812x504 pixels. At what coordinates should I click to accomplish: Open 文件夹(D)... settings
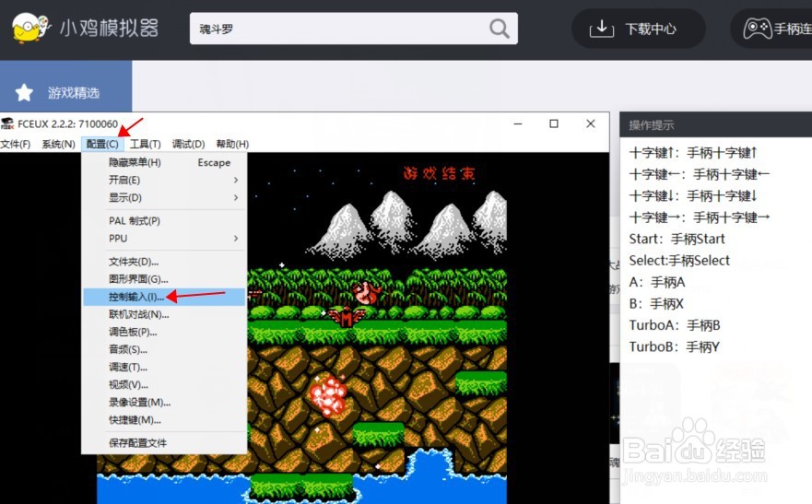[164, 262]
